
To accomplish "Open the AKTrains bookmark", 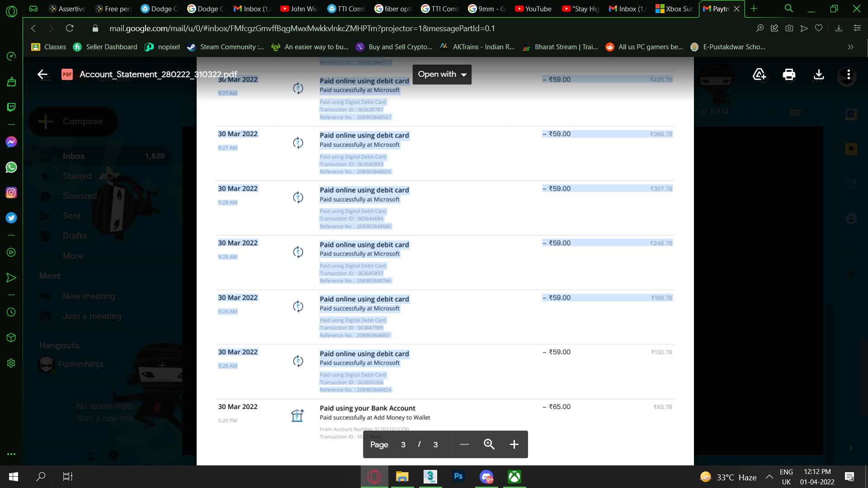I will click(477, 47).
